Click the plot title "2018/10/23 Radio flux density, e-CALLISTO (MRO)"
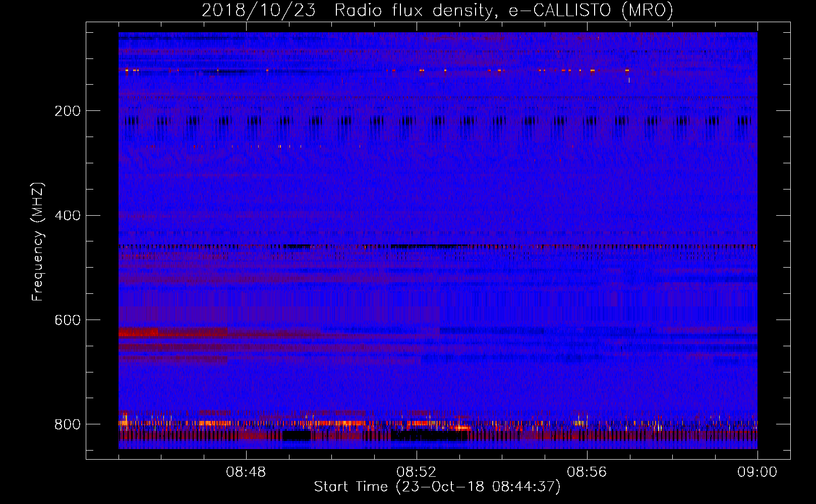Image resolution: width=816 pixels, height=504 pixels. point(437,10)
